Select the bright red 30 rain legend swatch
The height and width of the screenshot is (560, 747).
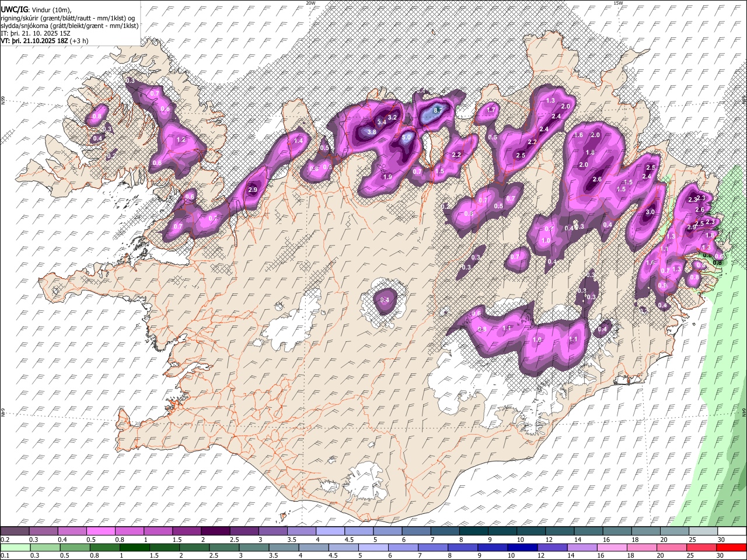[731, 547]
